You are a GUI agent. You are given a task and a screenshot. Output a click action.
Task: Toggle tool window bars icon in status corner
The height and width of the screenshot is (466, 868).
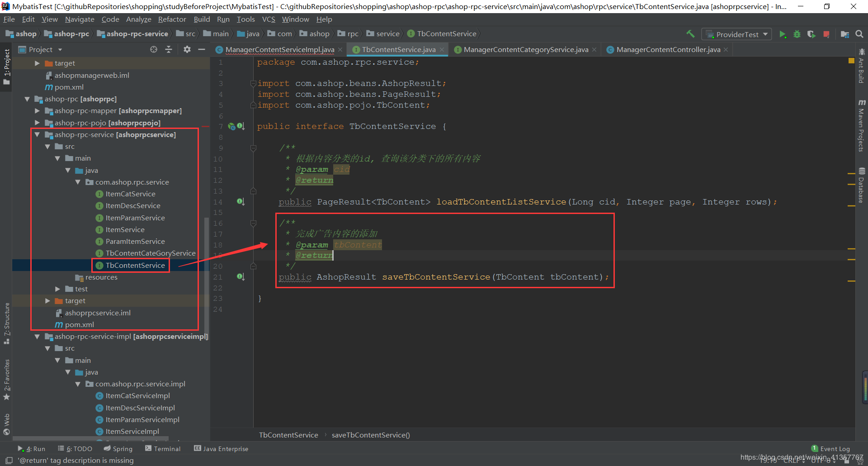click(x=9, y=460)
